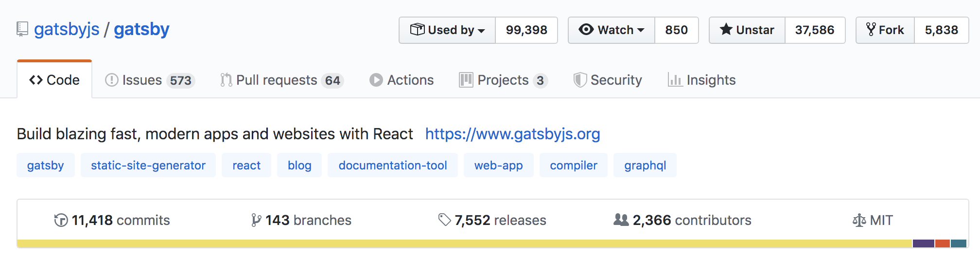Image resolution: width=980 pixels, height=261 pixels.
Task: Click Unstar to remove star
Action: (x=747, y=30)
